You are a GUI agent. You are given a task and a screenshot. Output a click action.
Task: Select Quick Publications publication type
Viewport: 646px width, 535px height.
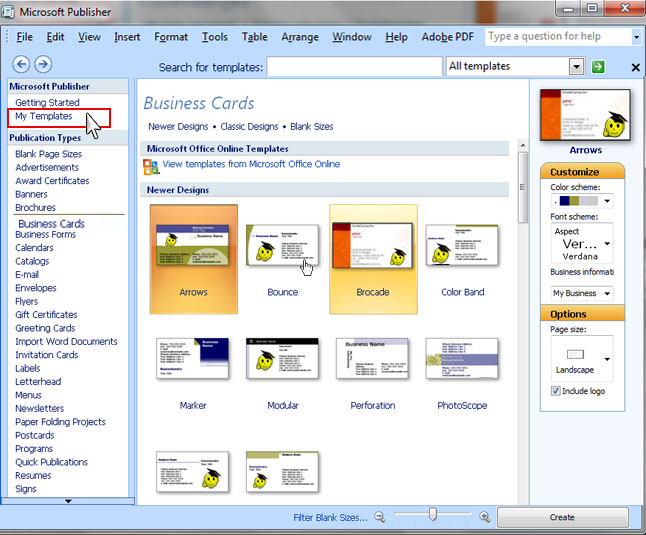coord(51,462)
